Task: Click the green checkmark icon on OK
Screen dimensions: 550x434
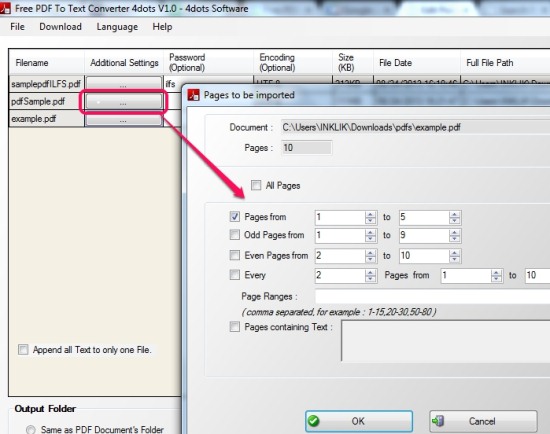Action: coord(314,421)
